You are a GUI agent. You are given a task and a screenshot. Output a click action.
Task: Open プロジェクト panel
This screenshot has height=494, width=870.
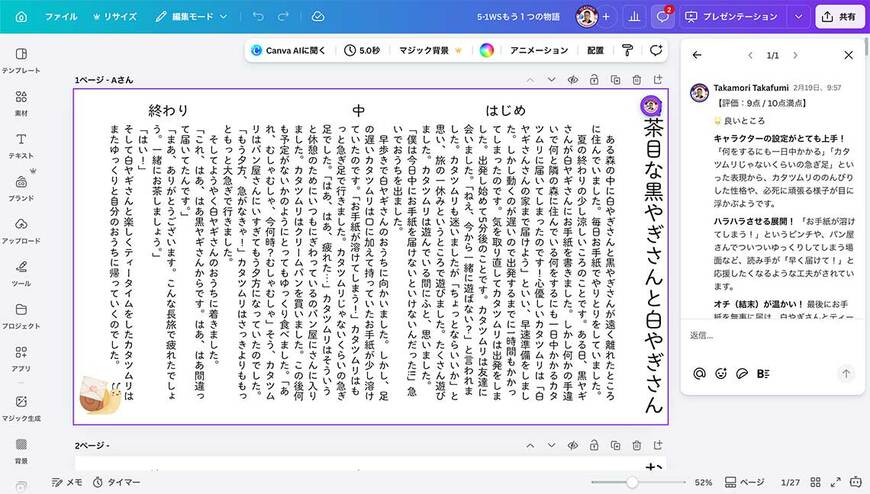click(21, 316)
